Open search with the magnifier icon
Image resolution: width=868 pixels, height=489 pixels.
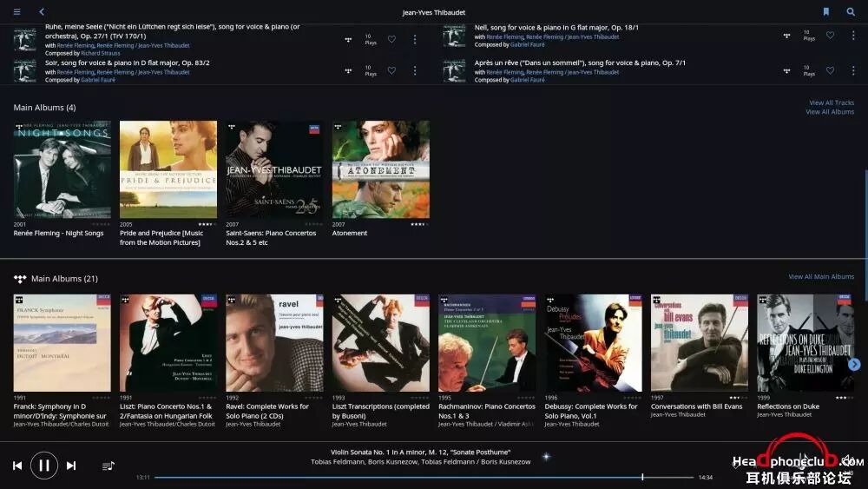click(851, 11)
